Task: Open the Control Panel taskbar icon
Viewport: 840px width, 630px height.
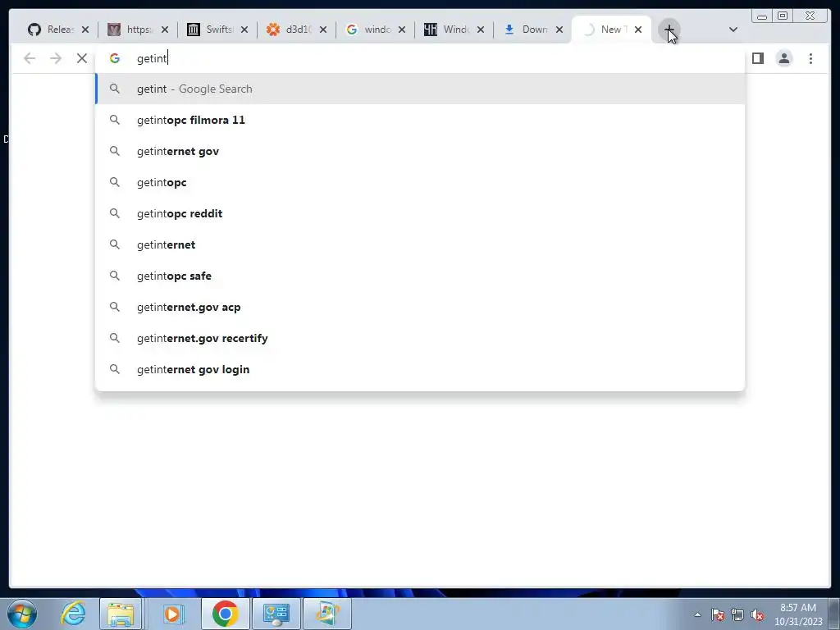Action: pyautogui.click(x=276, y=614)
